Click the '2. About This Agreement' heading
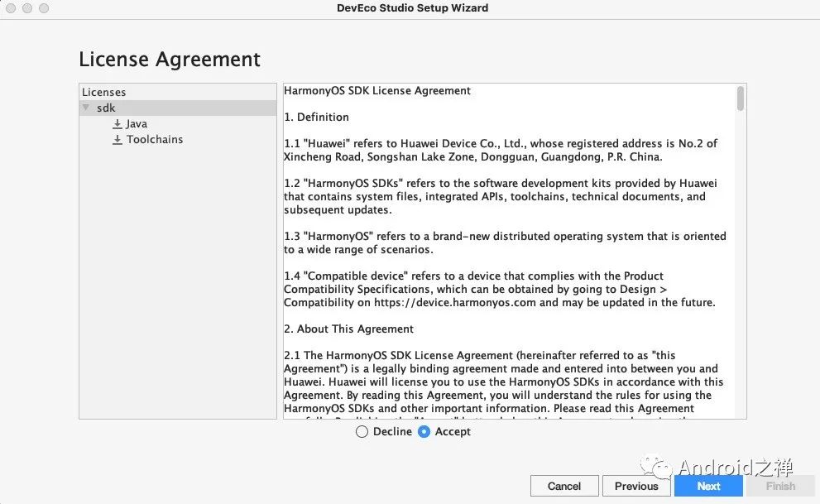Screen dimensions: 820x504 click(349, 329)
